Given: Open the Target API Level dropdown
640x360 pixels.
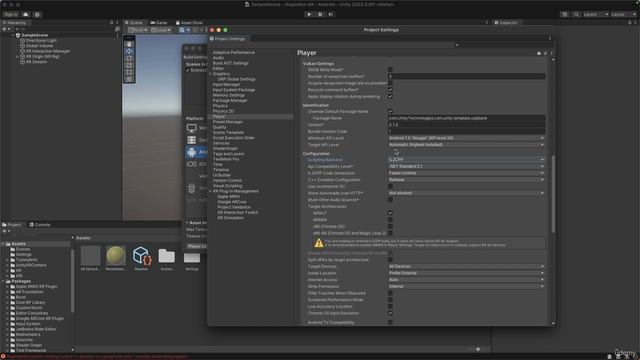Looking at the screenshot, I should pyautogui.click(x=467, y=144).
